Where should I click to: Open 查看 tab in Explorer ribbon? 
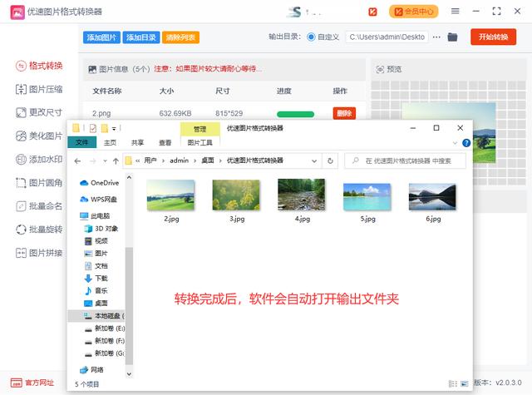(x=165, y=143)
